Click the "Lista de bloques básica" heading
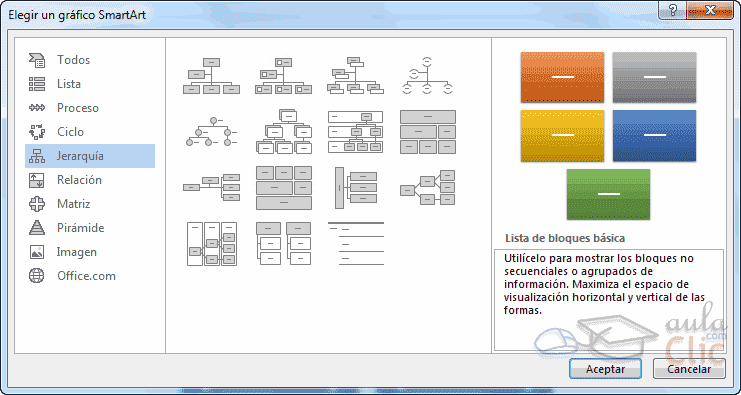The height and width of the screenshot is (395, 741). [565, 238]
